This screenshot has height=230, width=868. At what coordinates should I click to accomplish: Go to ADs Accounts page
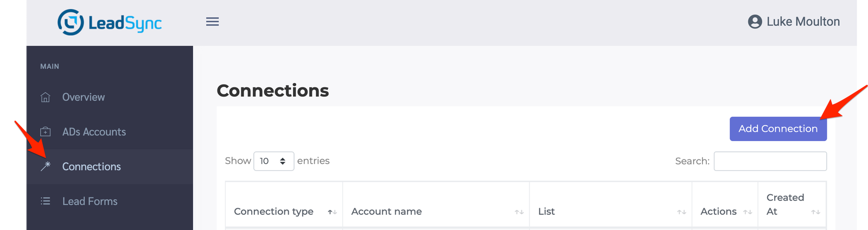(x=94, y=132)
